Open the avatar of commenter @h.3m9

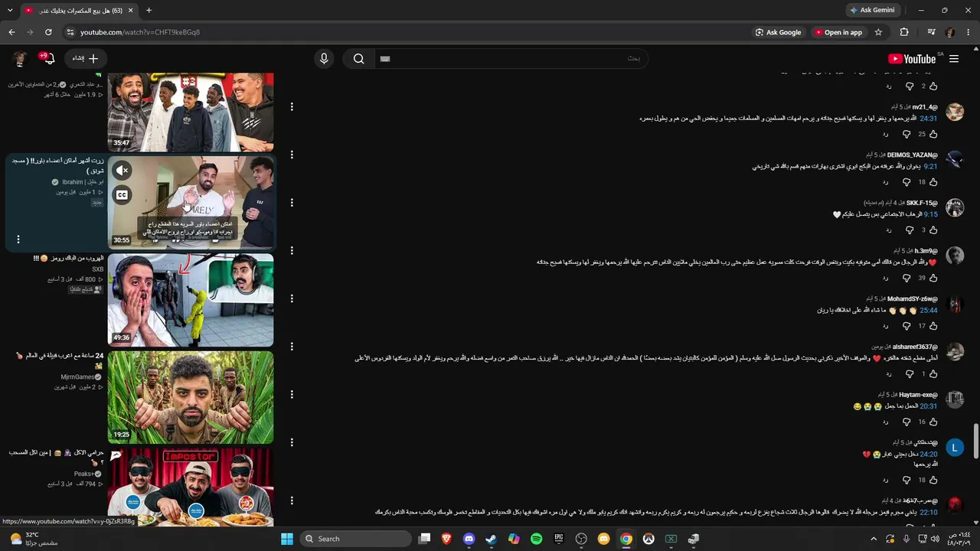955,256
